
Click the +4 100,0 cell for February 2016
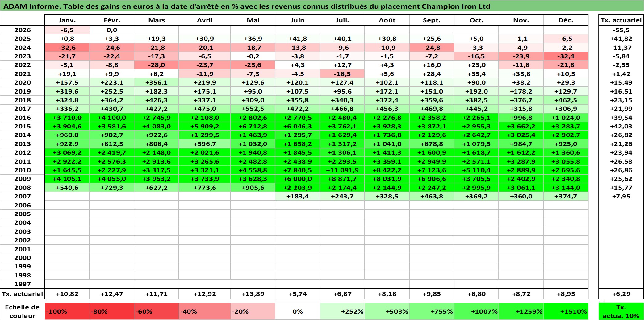pyautogui.click(x=112, y=118)
